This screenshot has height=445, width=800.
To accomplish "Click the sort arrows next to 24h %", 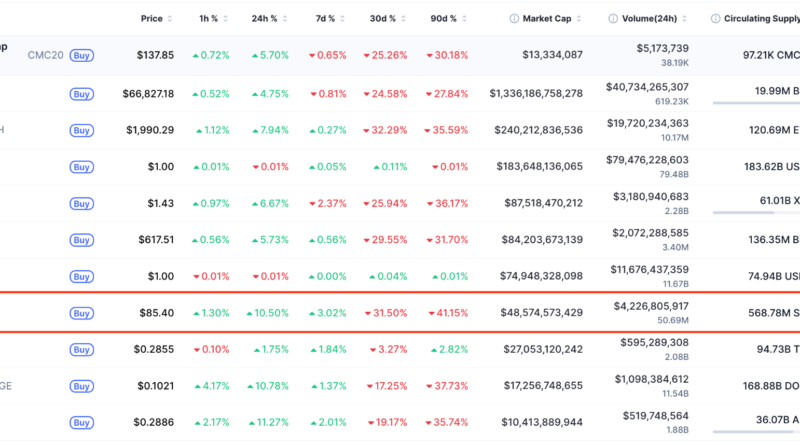I will (289, 18).
